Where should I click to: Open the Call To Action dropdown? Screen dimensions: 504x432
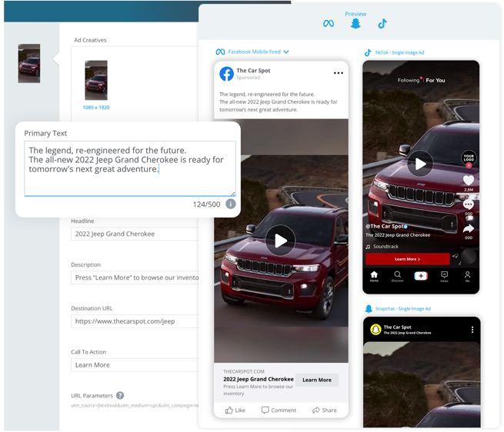point(135,365)
